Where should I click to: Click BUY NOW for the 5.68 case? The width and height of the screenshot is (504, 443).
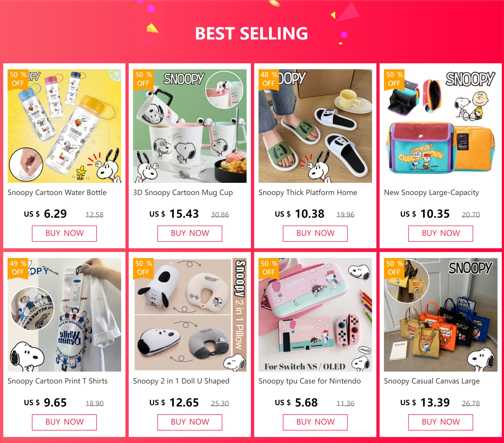tap(315, 422)
